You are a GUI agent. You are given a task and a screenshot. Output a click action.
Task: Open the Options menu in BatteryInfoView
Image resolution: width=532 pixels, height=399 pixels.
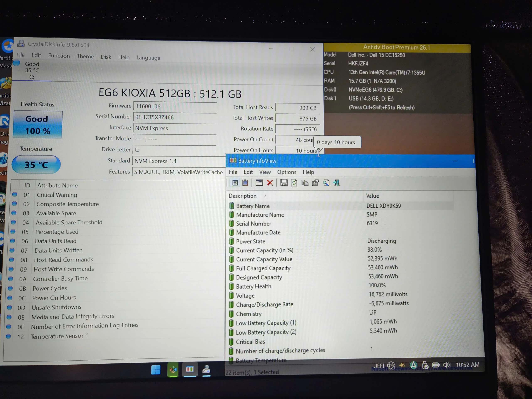point(287,172)
